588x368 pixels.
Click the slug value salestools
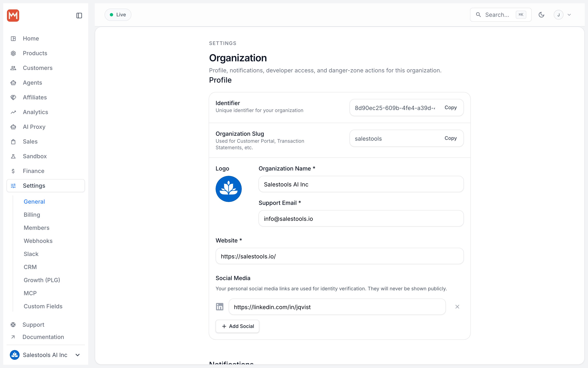pyautogui.click(x=368, y=138)
